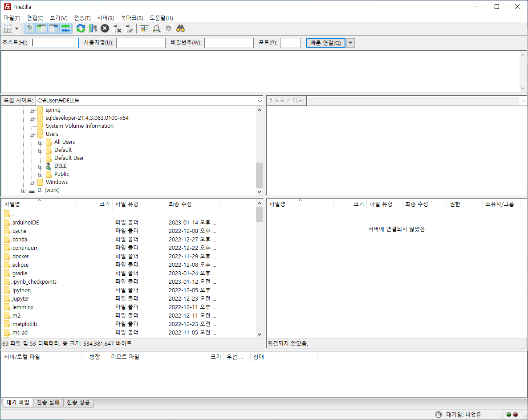
Task: Click the local file list vertical scrollbar
Action: [x=259, y=269]
